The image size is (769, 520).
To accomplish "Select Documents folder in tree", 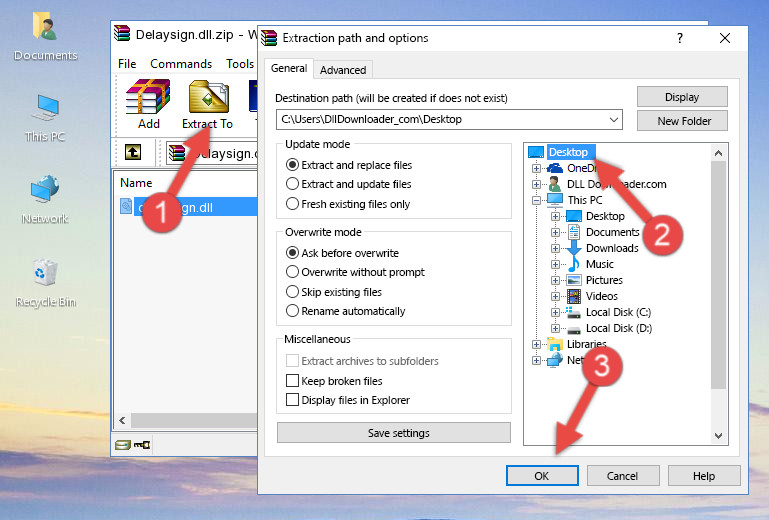I will tap(613, 232).
